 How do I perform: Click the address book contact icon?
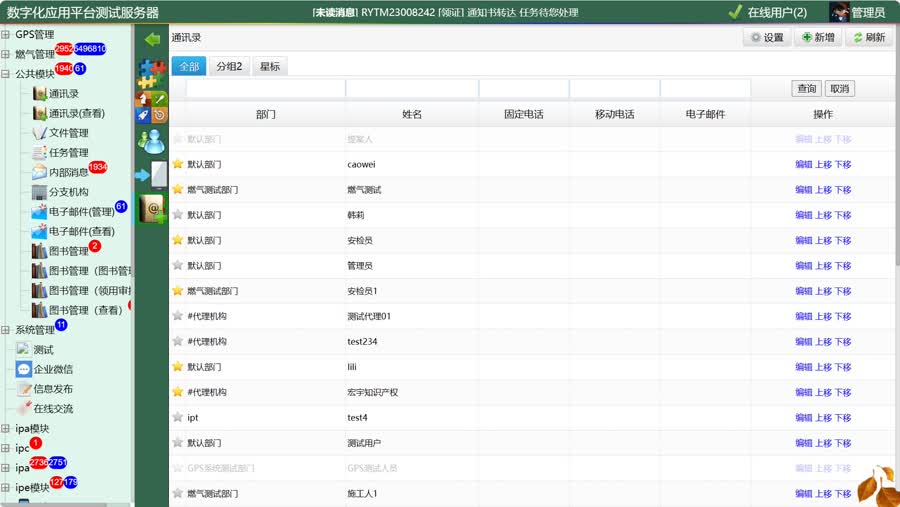click(152, 208)
